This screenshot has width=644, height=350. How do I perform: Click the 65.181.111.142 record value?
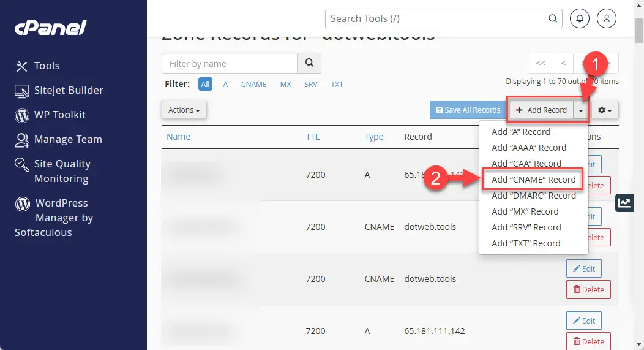tap(434, 331)
